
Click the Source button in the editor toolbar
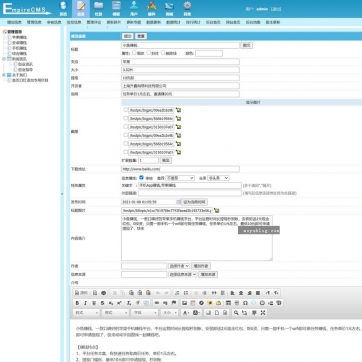[81, 293]
